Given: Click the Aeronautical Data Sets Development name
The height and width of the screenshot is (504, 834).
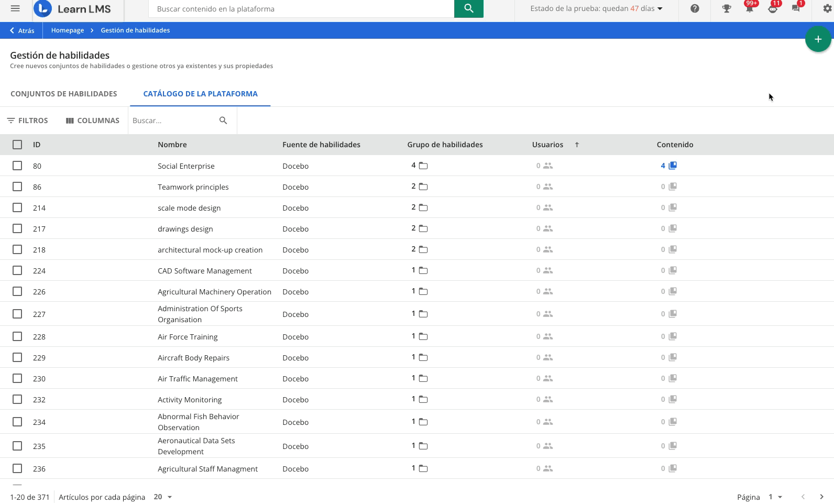Looking at the screenshot, I should pos(196,446).
